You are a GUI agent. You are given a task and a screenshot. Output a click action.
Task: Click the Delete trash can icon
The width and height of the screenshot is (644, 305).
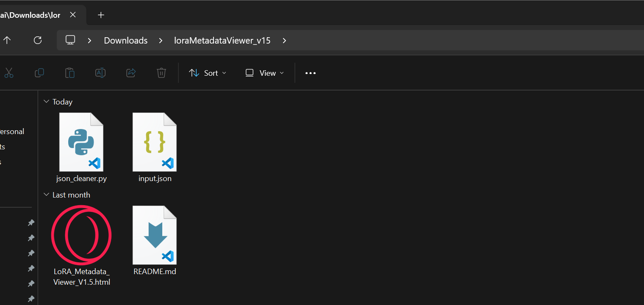[161, 73]
